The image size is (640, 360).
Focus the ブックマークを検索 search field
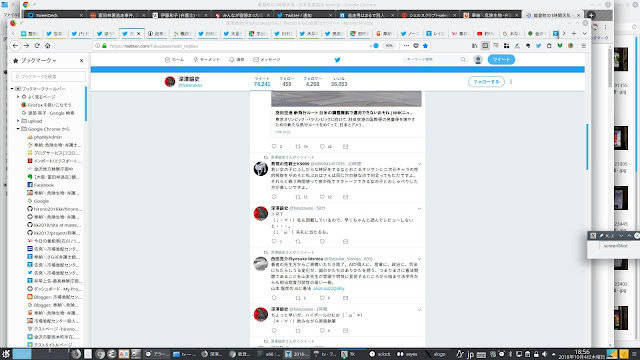[48, 76]
